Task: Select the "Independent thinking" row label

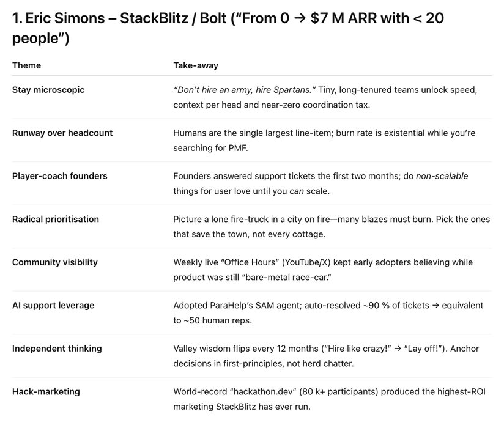Action: 57,349
